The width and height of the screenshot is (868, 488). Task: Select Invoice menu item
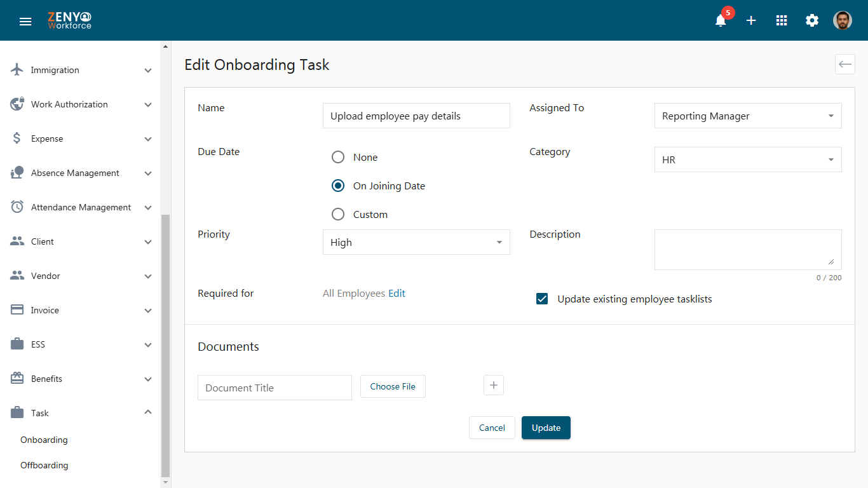coord(45,310)
